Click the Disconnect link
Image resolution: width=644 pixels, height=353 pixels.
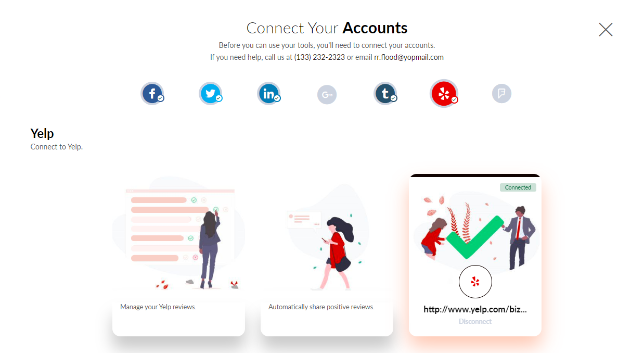[x=475, y=322]
